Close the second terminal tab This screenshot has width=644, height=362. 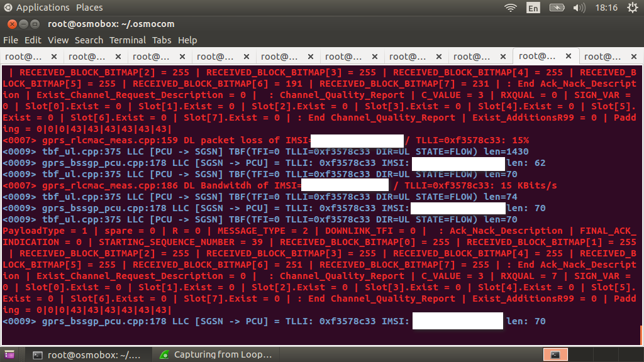click(x=118, y=57)
